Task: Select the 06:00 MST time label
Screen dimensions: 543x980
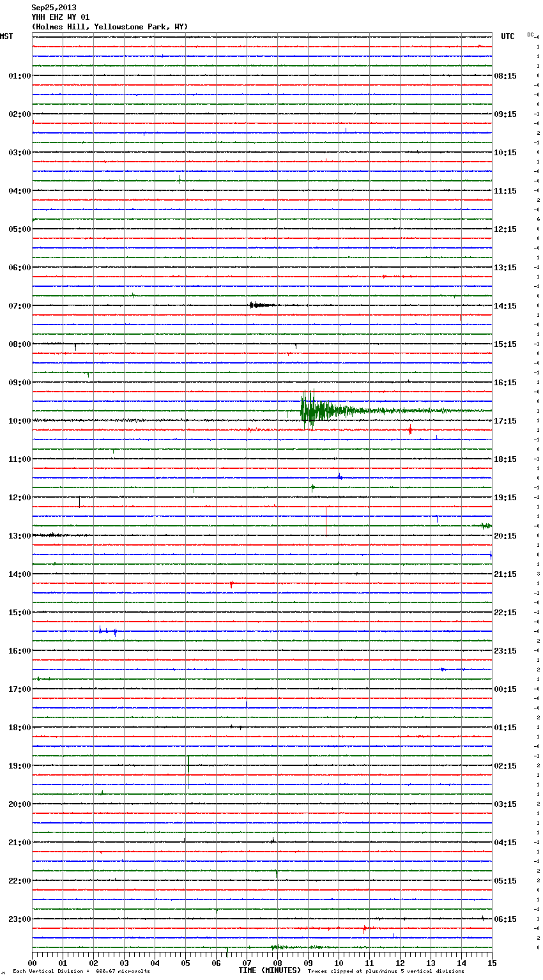Action: pyautogui.click(x=20, y=268)
